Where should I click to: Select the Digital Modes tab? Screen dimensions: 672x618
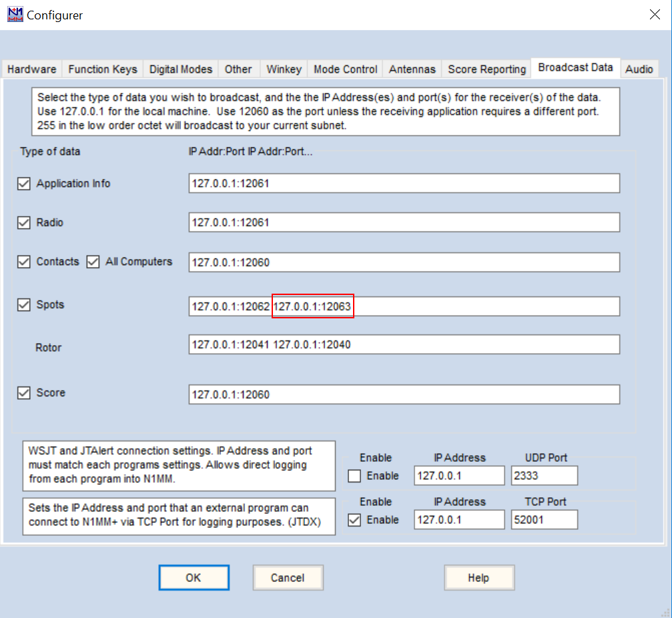pos(181,69)
